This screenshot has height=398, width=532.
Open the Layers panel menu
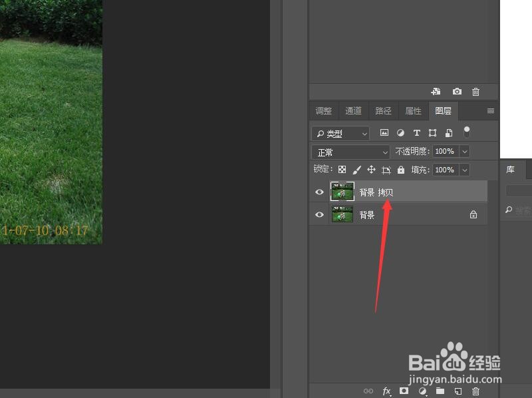[490, 110]
